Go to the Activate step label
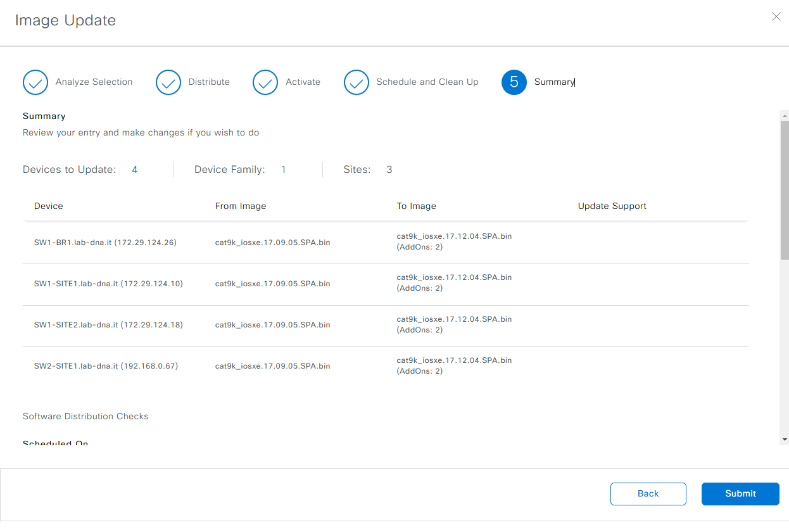The width and height of the screenshot is (789, 532). coord(303,82)
